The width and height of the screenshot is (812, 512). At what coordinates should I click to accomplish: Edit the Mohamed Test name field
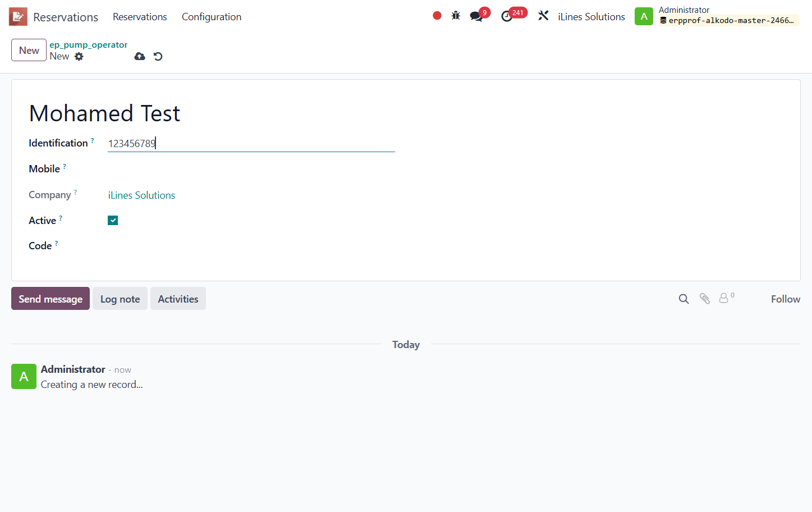(x=104, y=113)
